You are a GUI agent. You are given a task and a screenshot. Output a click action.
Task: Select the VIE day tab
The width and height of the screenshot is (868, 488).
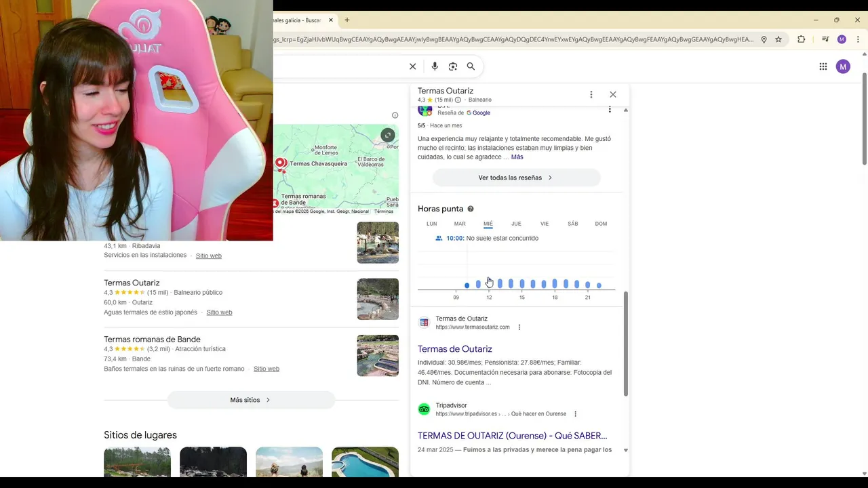[545, 224]
